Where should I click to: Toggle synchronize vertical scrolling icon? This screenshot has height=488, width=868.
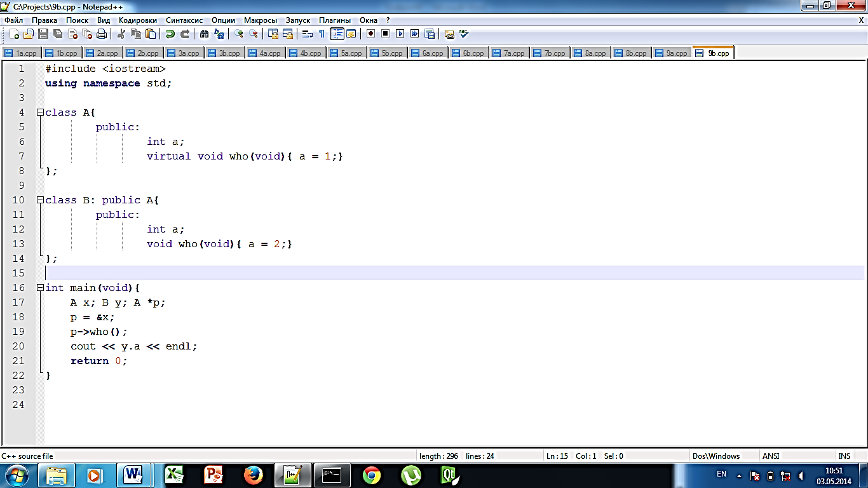pyautogui.click(x=273, y=34)
